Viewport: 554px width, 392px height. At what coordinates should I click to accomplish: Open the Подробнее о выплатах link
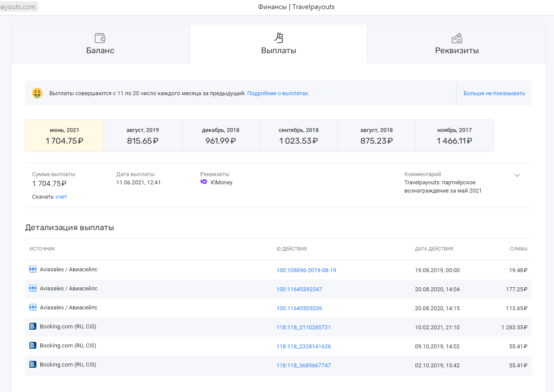pyautogui.click(x=278, y=93)
